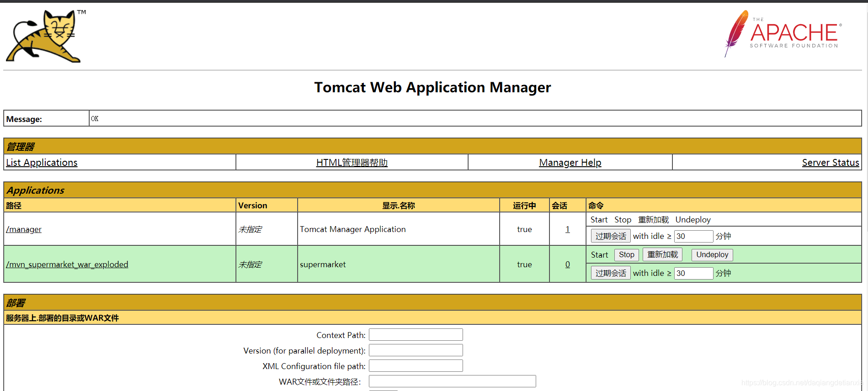Stop the supermarket application

[626, 255]
